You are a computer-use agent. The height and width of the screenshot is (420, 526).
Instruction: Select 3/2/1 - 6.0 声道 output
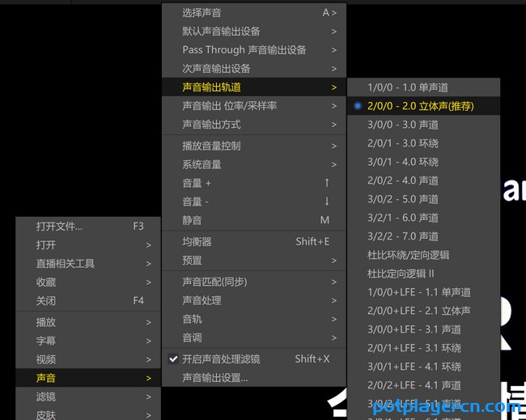[x=402, y=218]
